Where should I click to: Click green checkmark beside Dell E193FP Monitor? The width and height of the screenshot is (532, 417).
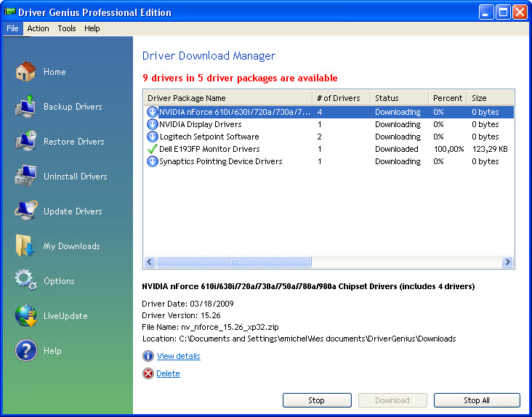point(152,149)
